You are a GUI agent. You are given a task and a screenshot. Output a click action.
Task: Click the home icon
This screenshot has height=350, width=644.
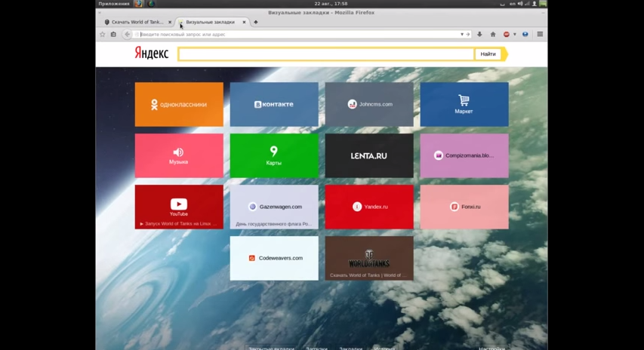click(x=493, y=35)
